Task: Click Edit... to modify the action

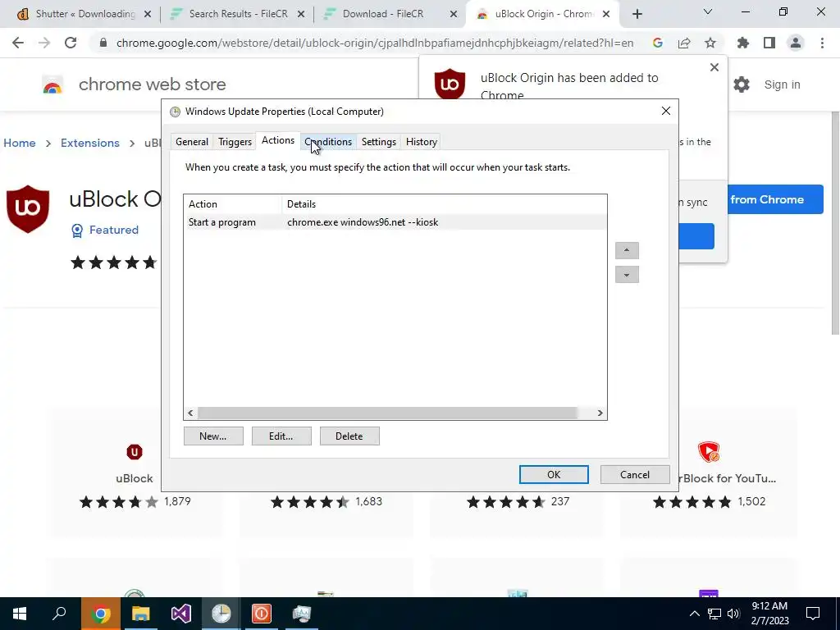Action: coord(281,436)
